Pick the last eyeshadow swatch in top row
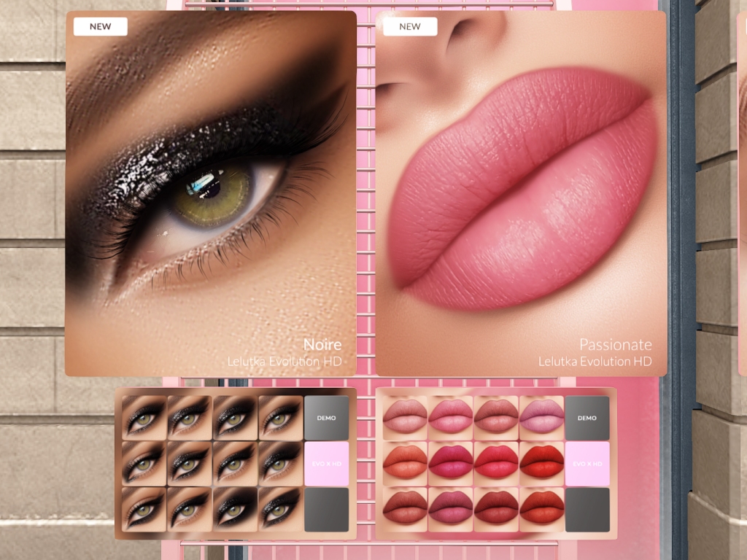The width and height of the screenshot is (747, 560). 280,418
